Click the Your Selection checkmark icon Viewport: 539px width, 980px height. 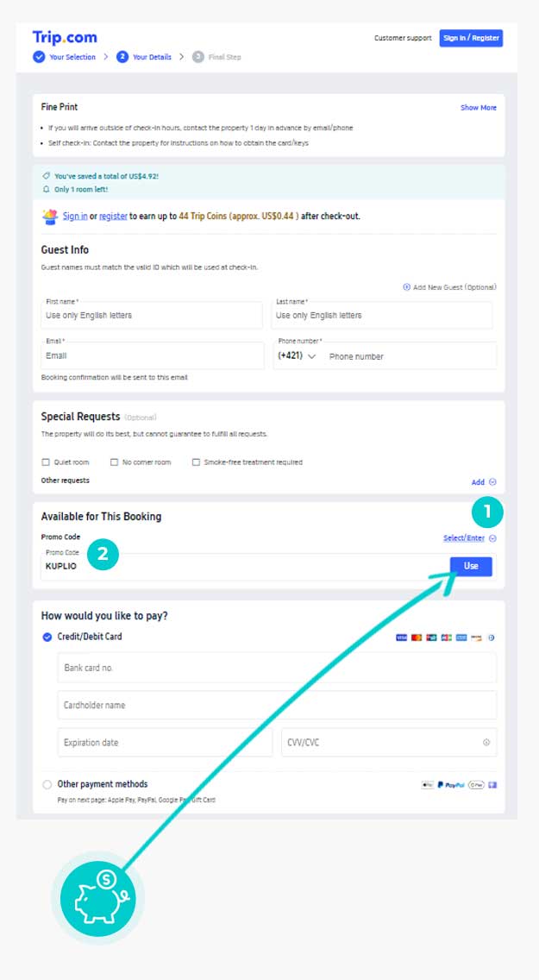(39, 57)
